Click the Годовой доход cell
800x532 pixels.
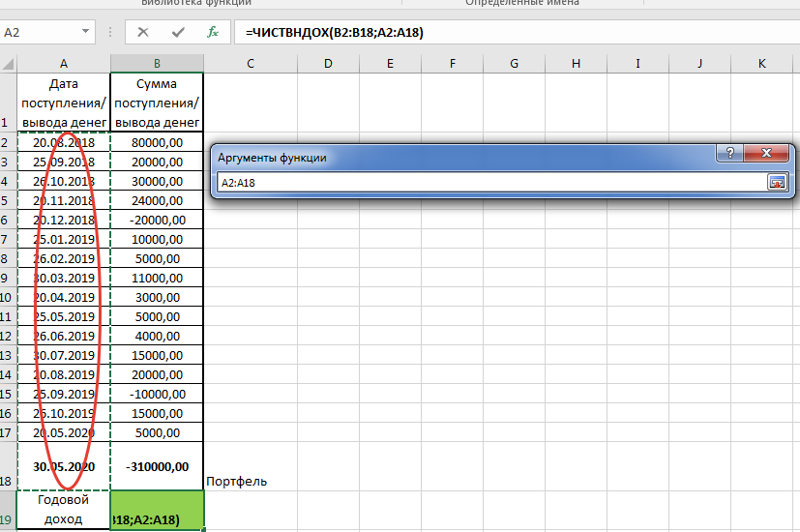coord(64,510)
